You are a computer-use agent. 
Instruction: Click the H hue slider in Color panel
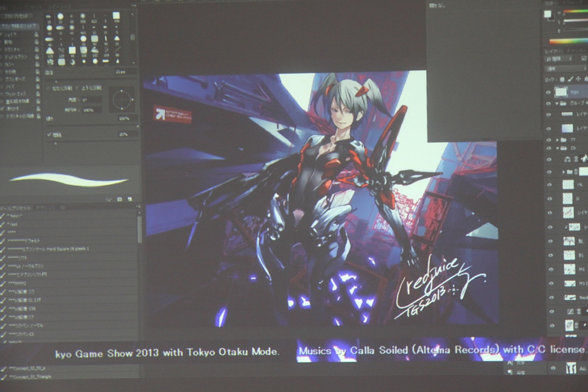[575, 13]
